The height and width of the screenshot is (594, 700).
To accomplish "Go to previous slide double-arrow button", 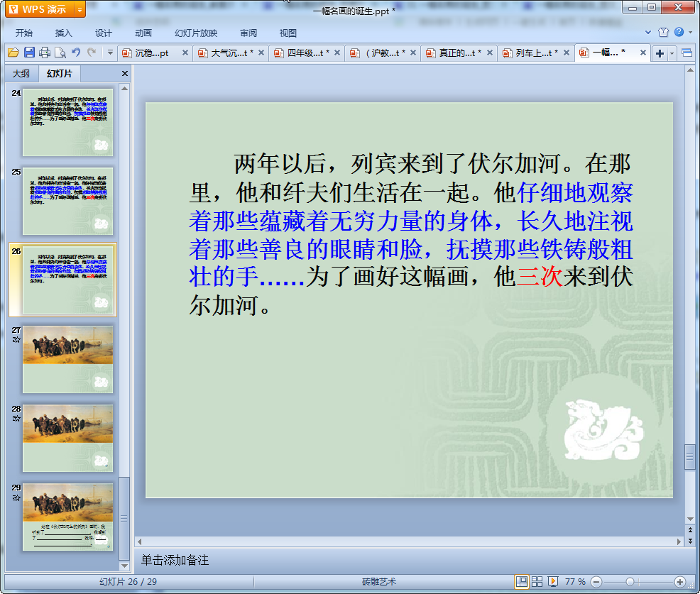I will click(x=690, y=530).
